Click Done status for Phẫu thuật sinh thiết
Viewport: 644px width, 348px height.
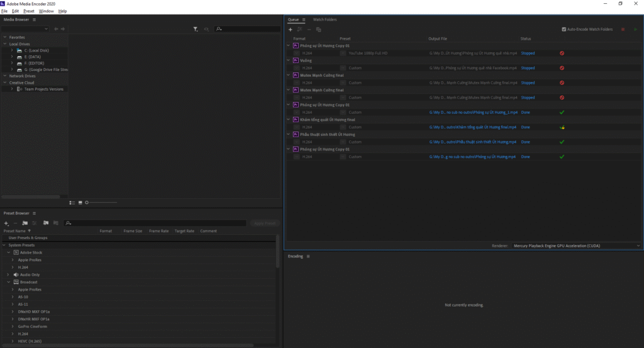point(525,142)
